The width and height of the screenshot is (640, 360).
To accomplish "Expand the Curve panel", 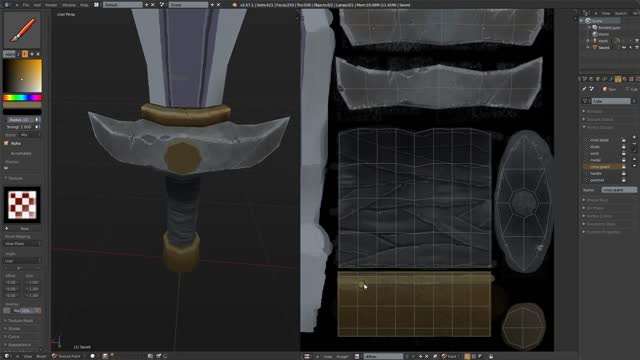I will click(13, 337).
